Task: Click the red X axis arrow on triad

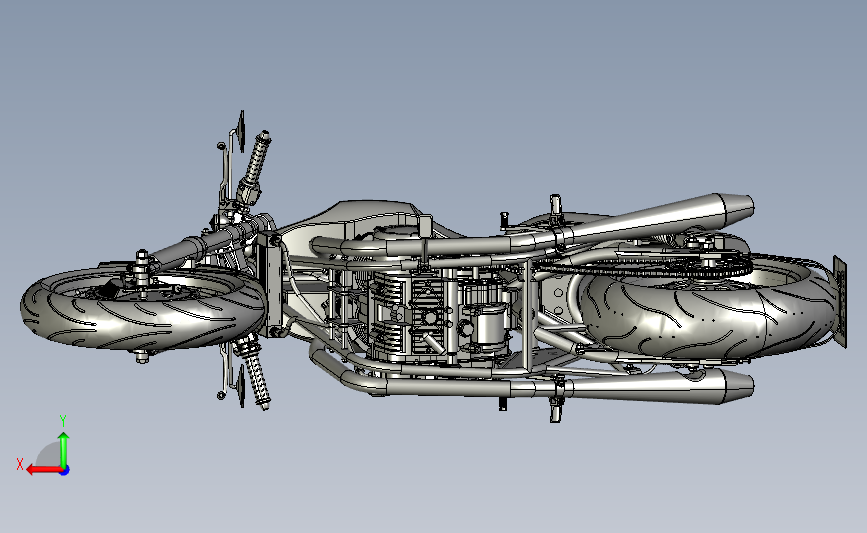Action: click(x=44, y=470)
